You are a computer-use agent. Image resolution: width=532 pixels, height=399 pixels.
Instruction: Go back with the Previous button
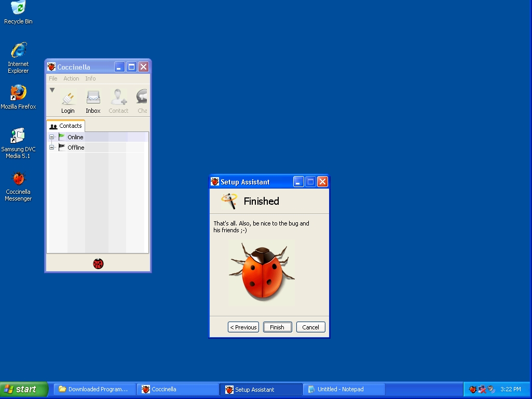click(243, 327)
